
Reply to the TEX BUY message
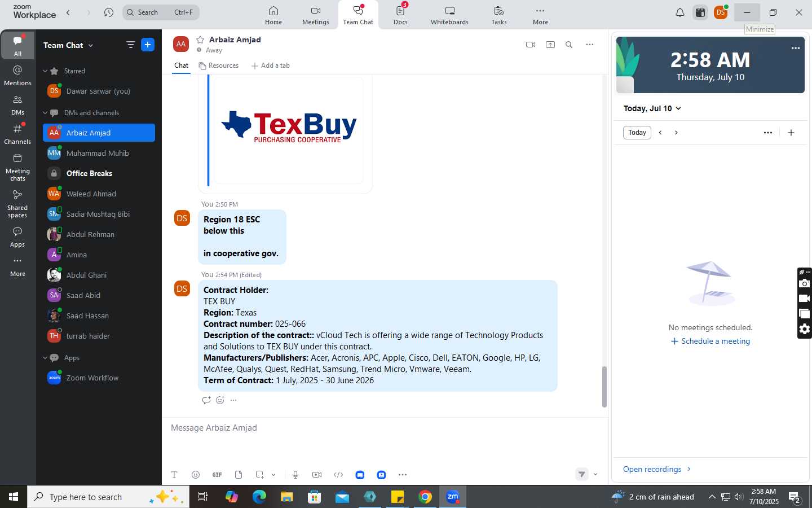(x=206, y=400)
